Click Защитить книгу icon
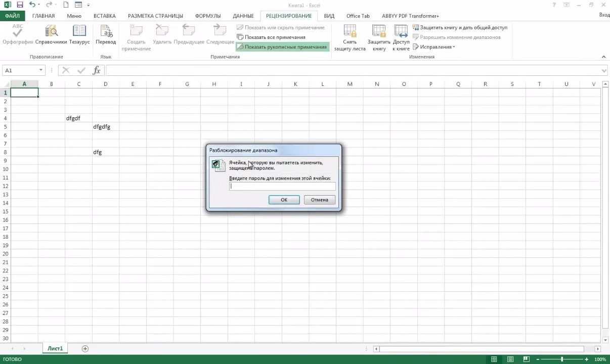The image size is (610, 364). click(378, 35)
